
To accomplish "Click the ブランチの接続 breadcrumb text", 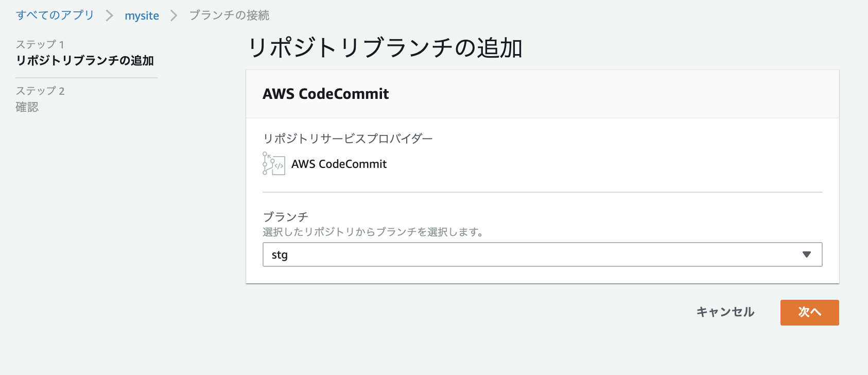I will tap(229, 15).
